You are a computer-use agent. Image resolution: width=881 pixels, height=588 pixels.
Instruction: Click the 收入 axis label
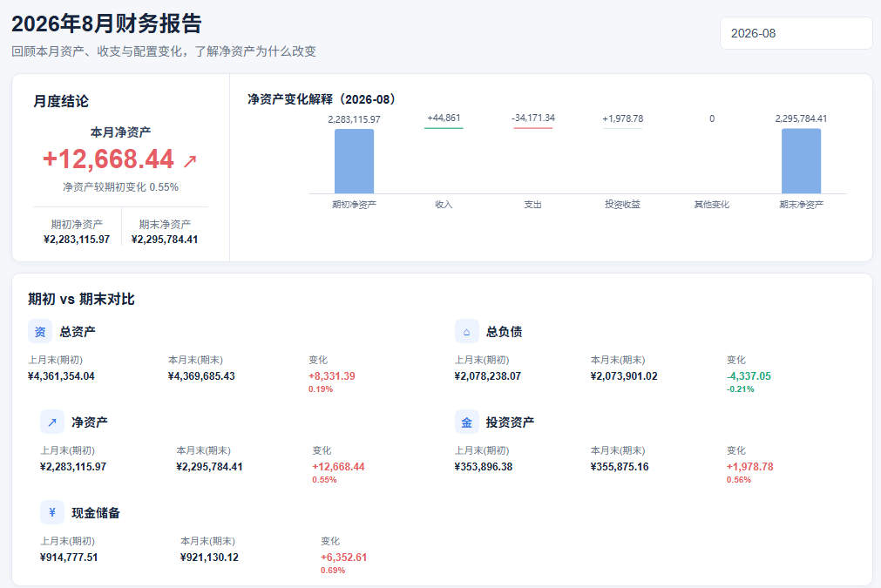coord(444,205)
